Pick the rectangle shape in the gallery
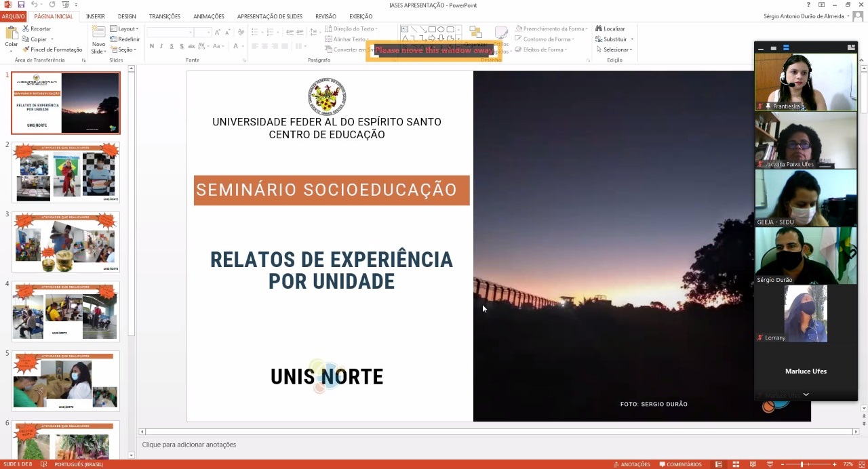The image size is (868, 469). [432, 29]
